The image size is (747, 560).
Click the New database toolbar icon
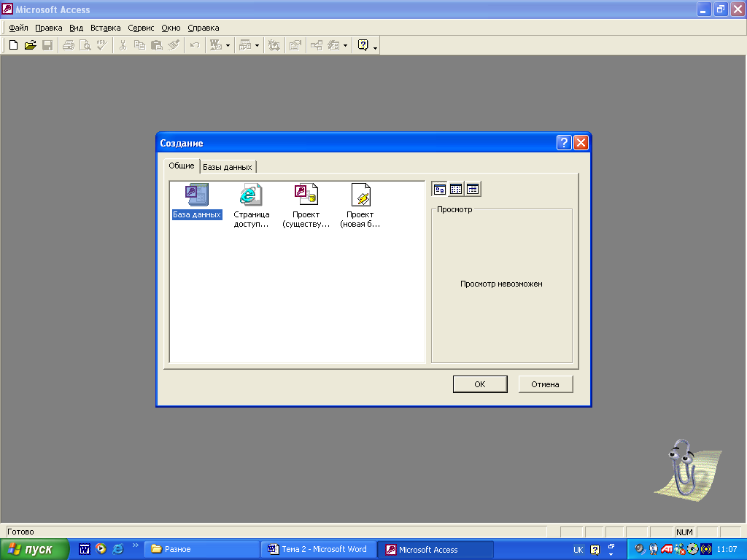tap(14, 45)
